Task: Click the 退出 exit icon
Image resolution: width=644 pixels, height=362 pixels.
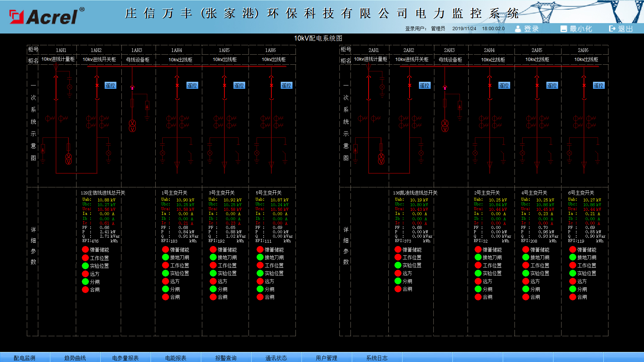Action: (612, 29)
